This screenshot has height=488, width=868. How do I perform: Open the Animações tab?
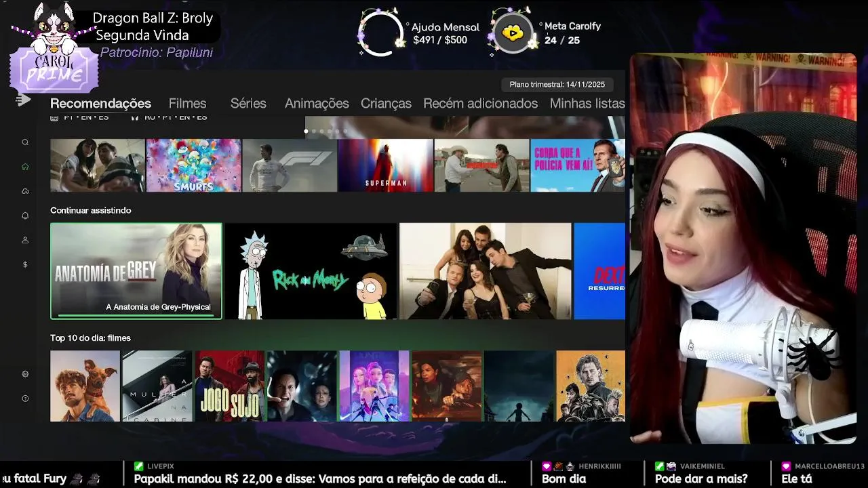click(317, 104)
